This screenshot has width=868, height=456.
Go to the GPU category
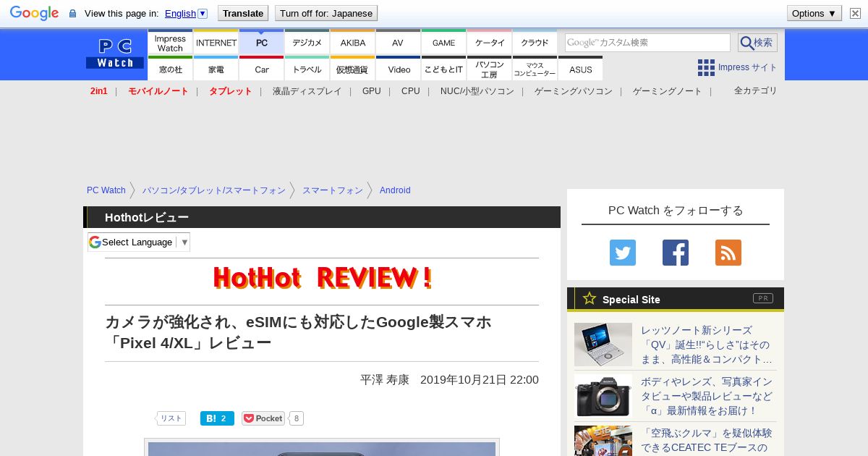coord(371,91)
